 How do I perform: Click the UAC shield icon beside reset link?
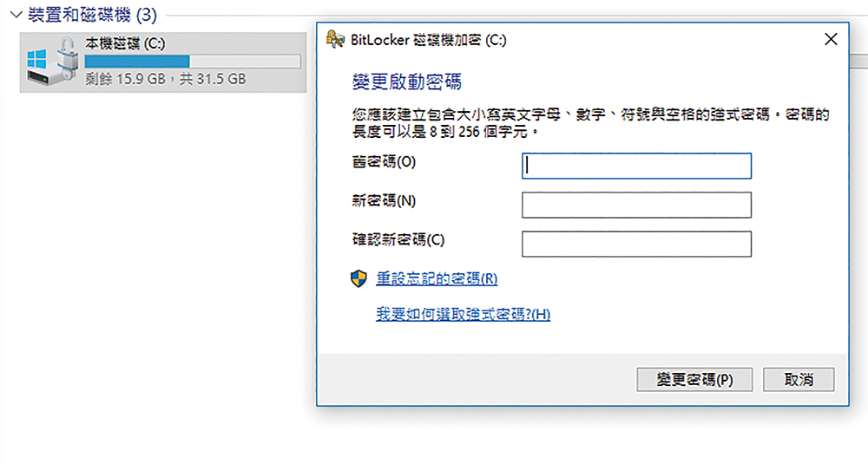tap(358, 278)
